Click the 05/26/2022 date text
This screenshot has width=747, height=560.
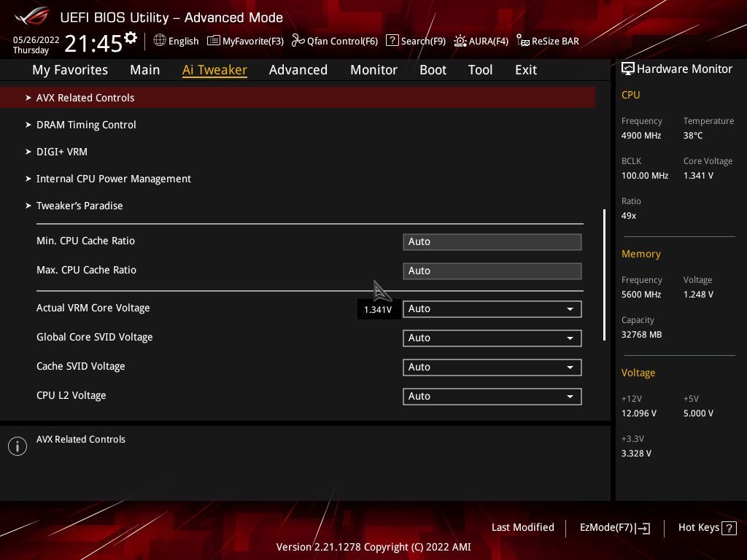tap(36, 40)
